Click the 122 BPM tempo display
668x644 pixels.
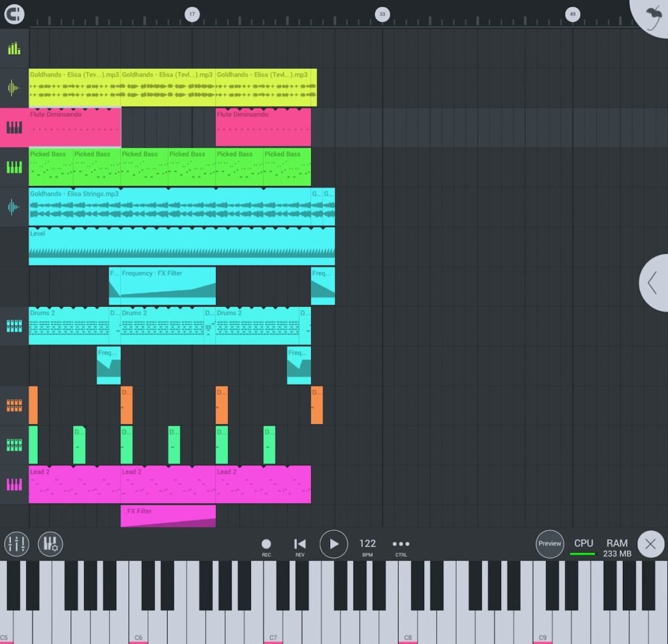coord(367,546)
